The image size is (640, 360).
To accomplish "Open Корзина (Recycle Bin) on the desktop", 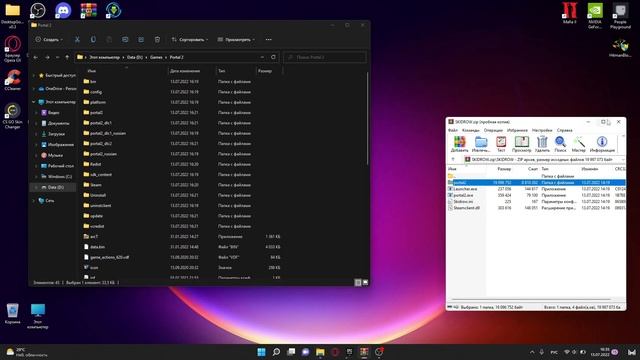I will click(x=12, y=313).
